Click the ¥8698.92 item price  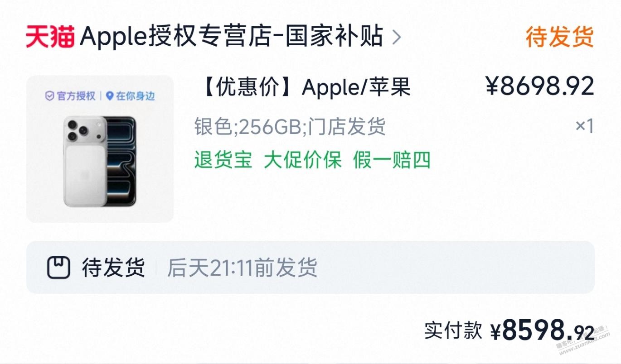[x=539, y=86]
